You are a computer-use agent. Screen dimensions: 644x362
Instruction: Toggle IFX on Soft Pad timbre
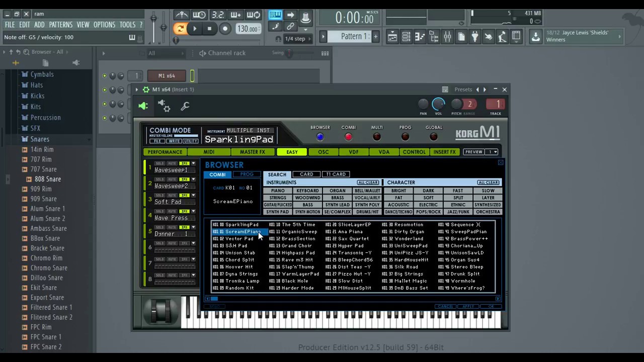point(185,196)
